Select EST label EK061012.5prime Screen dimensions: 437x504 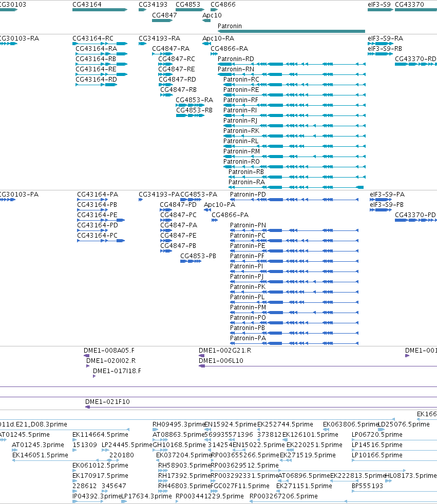tap(100, 466)
